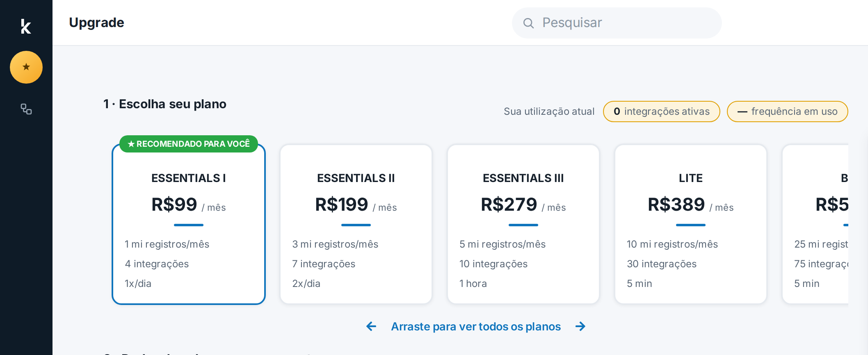Click 'Arraste para ver todos os planos'
The image size is (868, 355).
pos(476,326)
